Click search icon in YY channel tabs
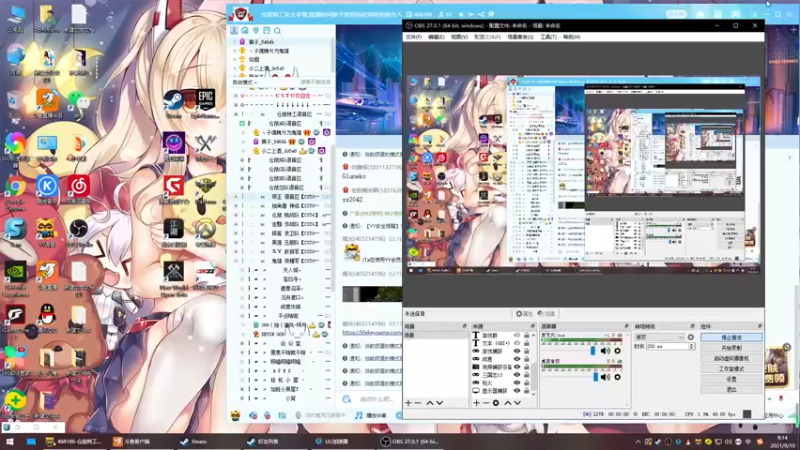Screen dimensions: 800x450 coord(278,31)
